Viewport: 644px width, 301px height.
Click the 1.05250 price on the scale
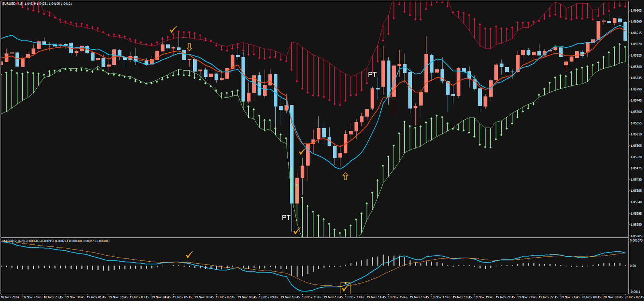636,225
